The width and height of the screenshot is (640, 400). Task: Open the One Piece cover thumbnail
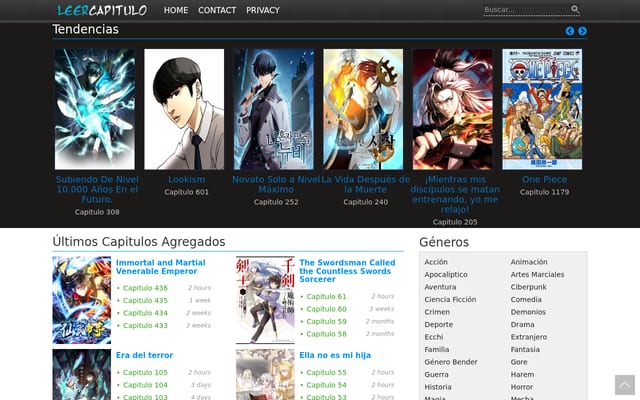pyautogui.click(x=542, y=109)
